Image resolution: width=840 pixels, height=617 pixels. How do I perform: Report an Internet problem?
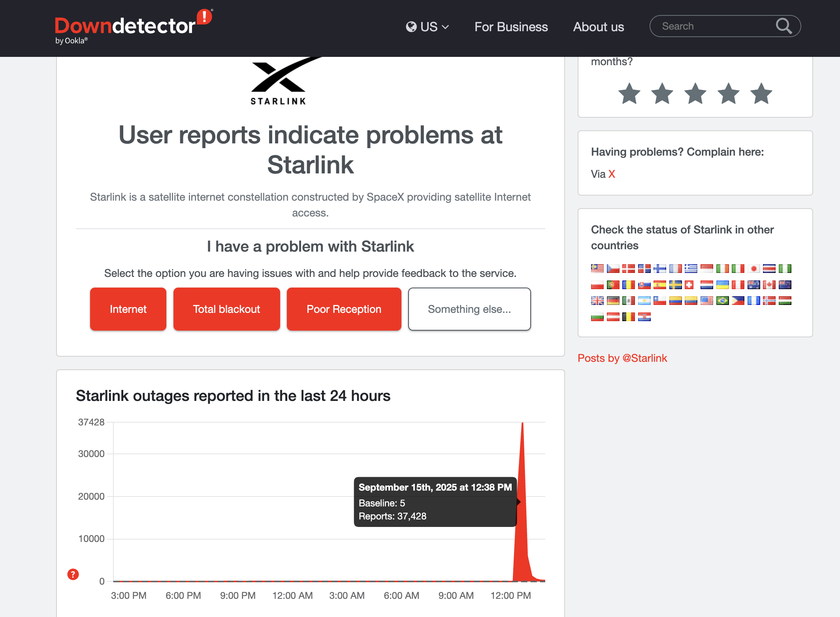click(128, 309)
